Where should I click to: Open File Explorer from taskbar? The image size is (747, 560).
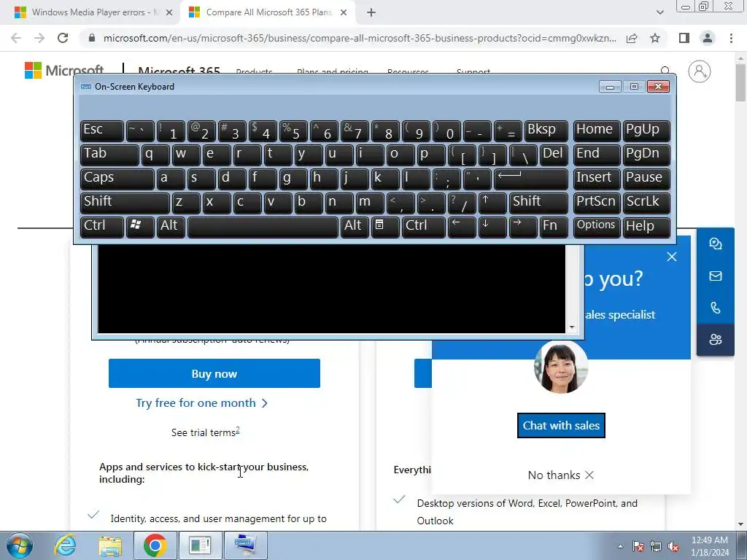point(110,545)
